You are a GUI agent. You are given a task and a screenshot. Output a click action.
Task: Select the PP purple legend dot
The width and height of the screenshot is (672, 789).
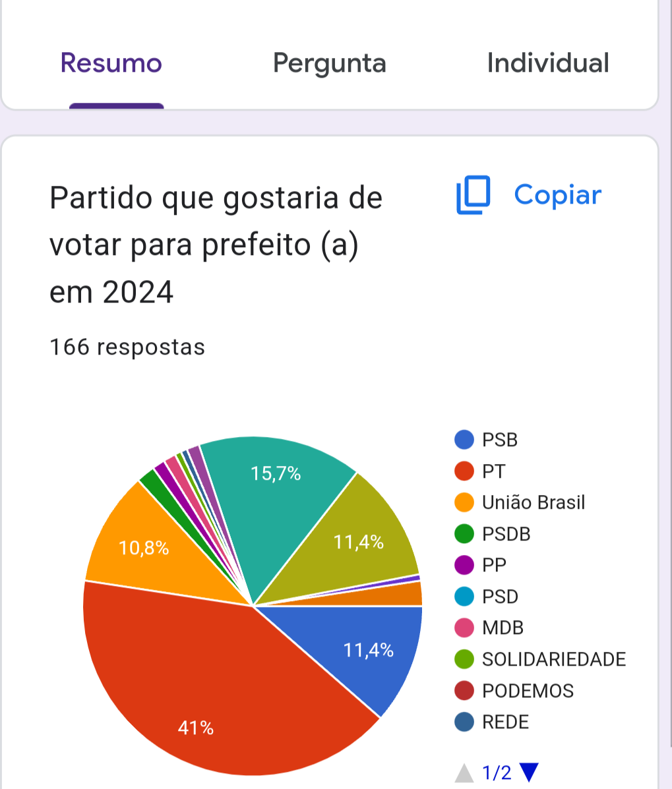click(x=464, y=565)
